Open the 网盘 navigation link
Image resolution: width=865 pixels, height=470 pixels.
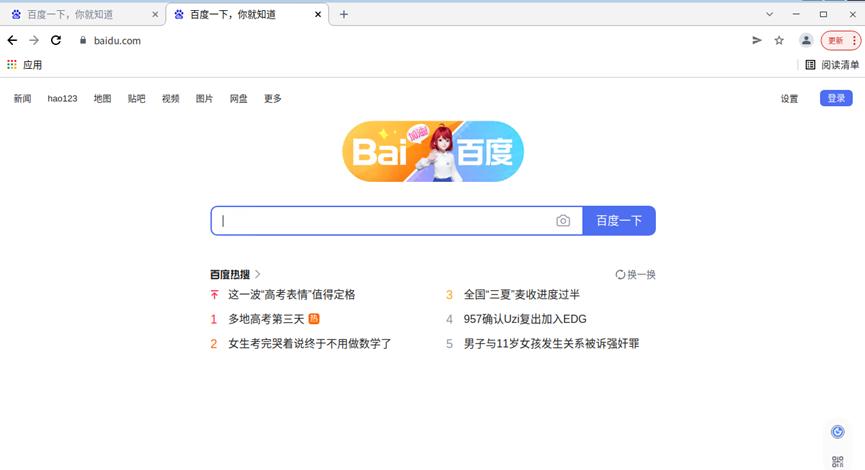click(x=238, y=98)
